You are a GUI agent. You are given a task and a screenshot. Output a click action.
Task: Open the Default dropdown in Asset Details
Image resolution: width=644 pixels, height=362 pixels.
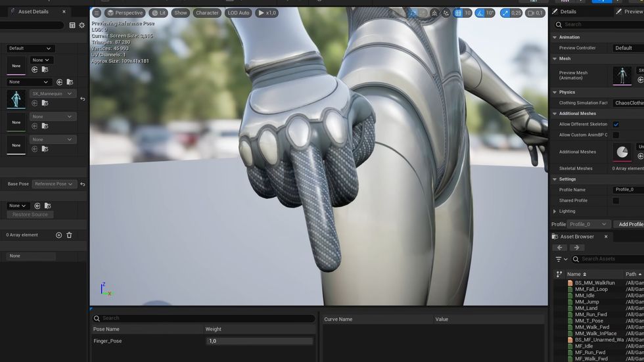point(30,48)
